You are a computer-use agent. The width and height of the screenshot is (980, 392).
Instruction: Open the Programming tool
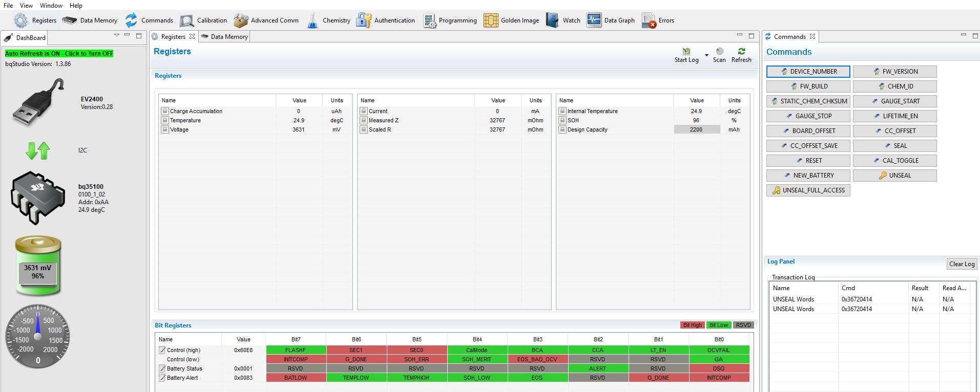tap(450, 20)
